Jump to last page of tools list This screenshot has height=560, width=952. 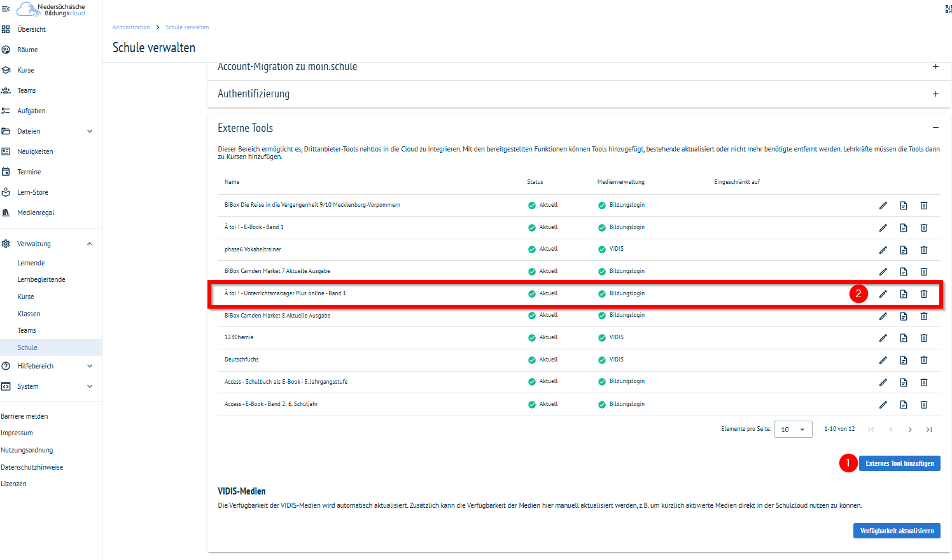tap(928, 430)
